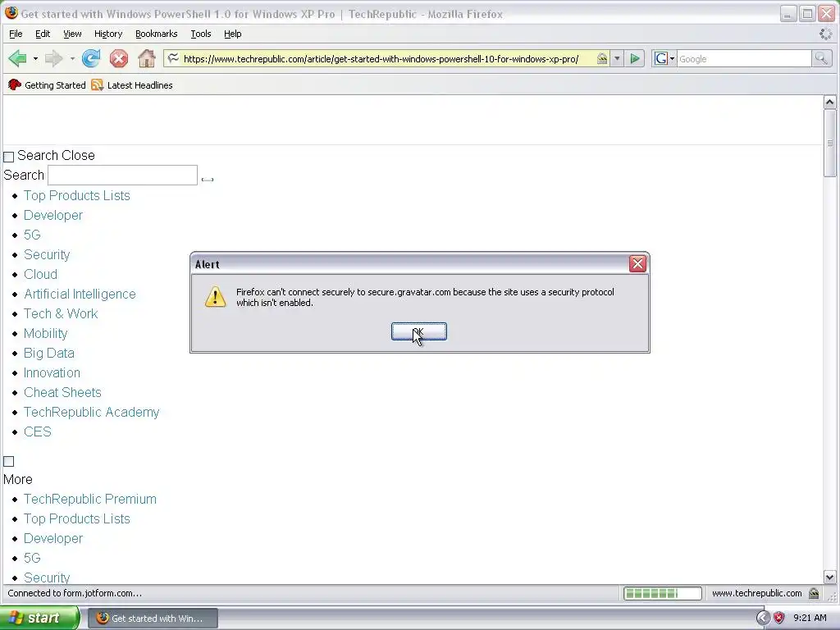Viewport: 840px width, 630px height.
Task: Open the TechRepublic Premium link
Action: point(90,499)
